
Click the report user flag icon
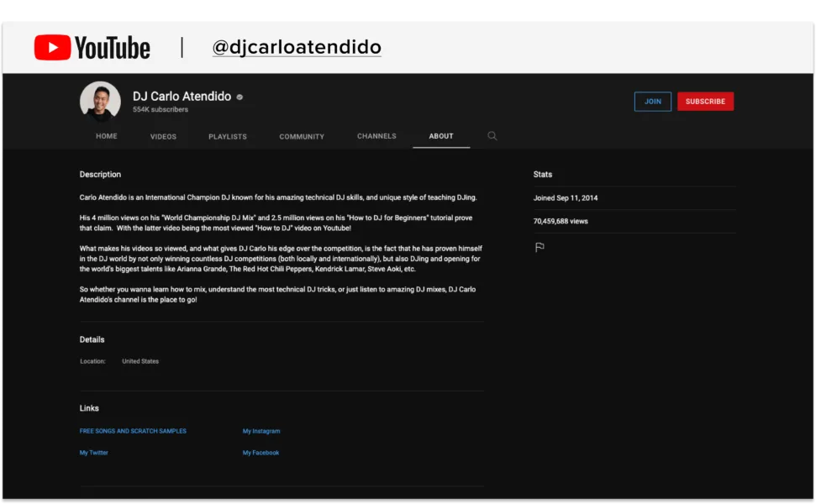click(540, 247)
